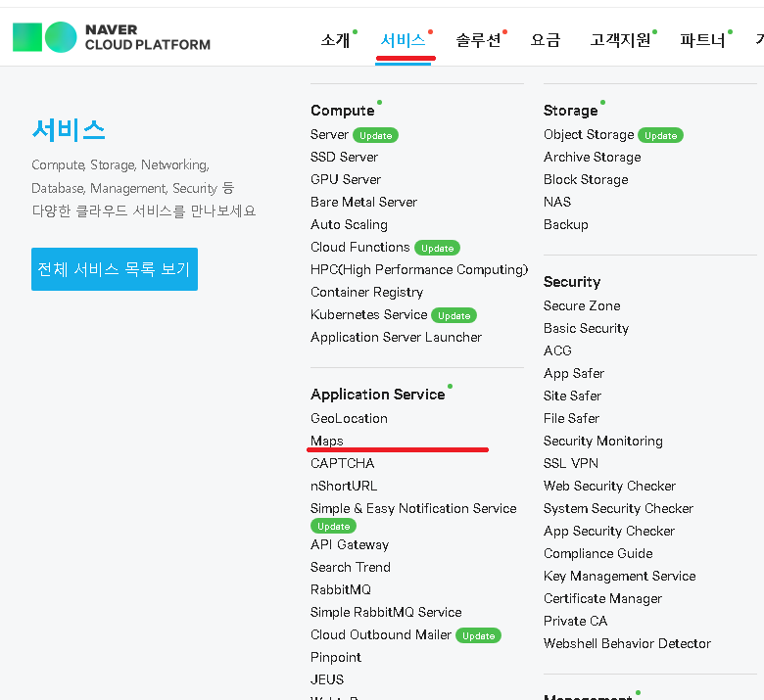
Task: Open the Block Storage link
Action: [x=586, y=179]
